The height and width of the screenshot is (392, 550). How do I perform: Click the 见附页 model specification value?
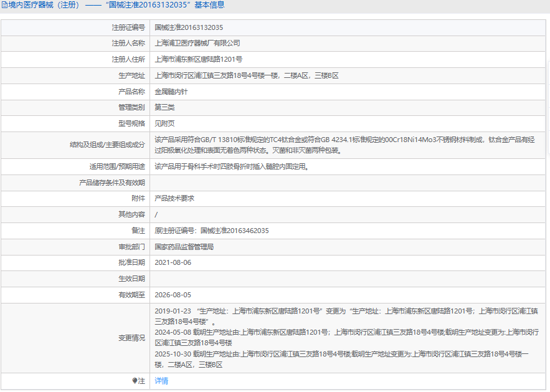coord(165,123)
